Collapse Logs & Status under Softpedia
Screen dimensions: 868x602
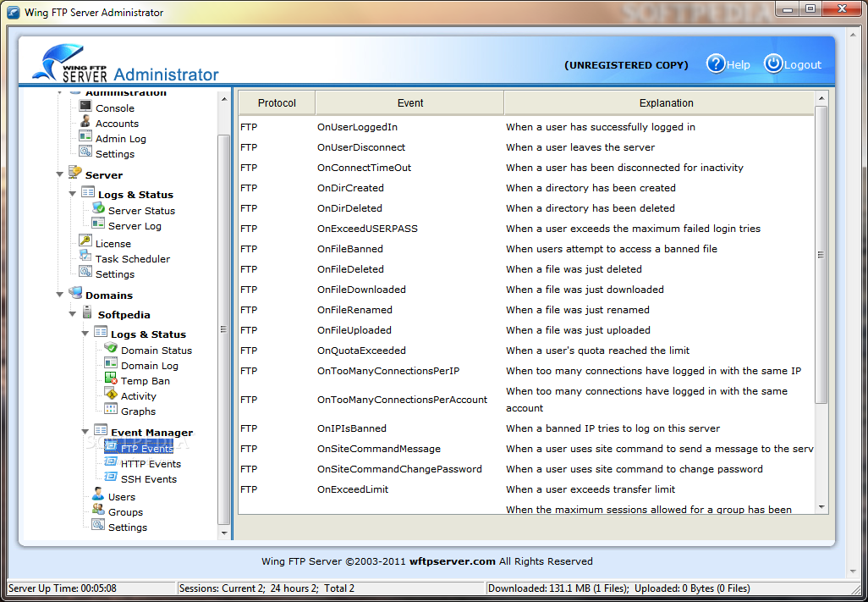[85, 334]
